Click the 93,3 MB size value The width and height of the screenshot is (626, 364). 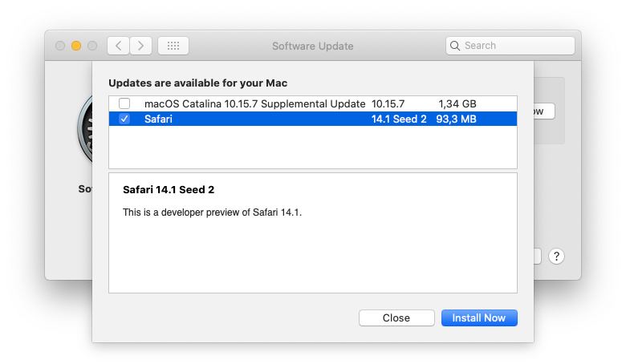pos(456,119)
